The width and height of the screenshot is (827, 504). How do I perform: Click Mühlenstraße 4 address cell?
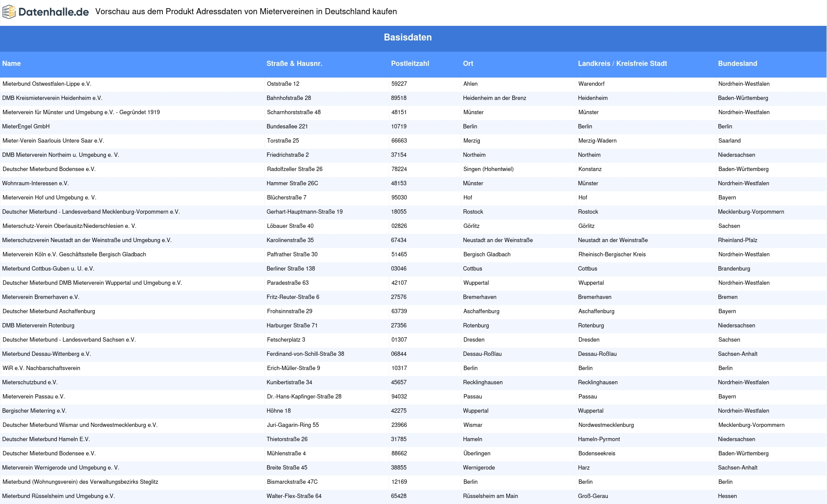pos(286,454)
